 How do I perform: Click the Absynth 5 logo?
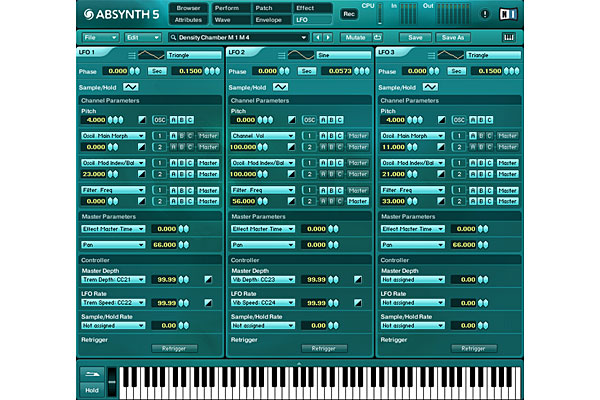click(121, 15)
